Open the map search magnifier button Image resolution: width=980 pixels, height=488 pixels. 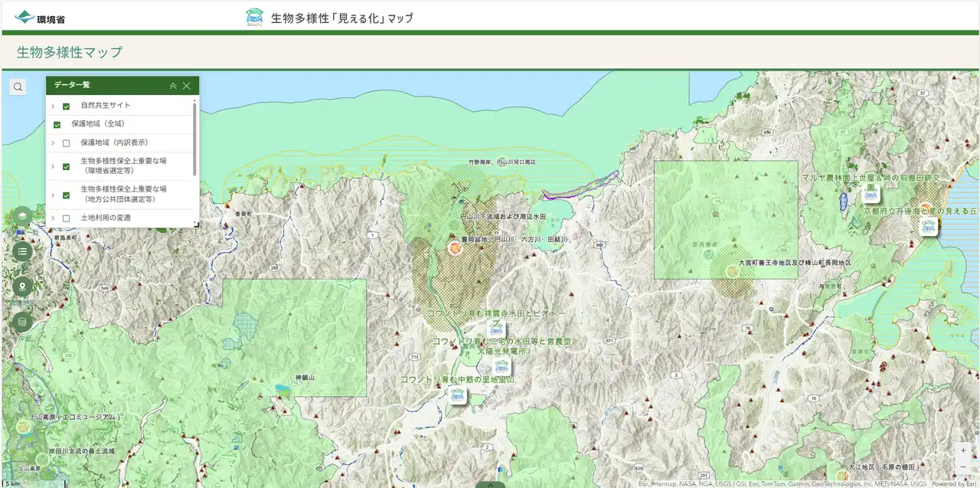18,87
